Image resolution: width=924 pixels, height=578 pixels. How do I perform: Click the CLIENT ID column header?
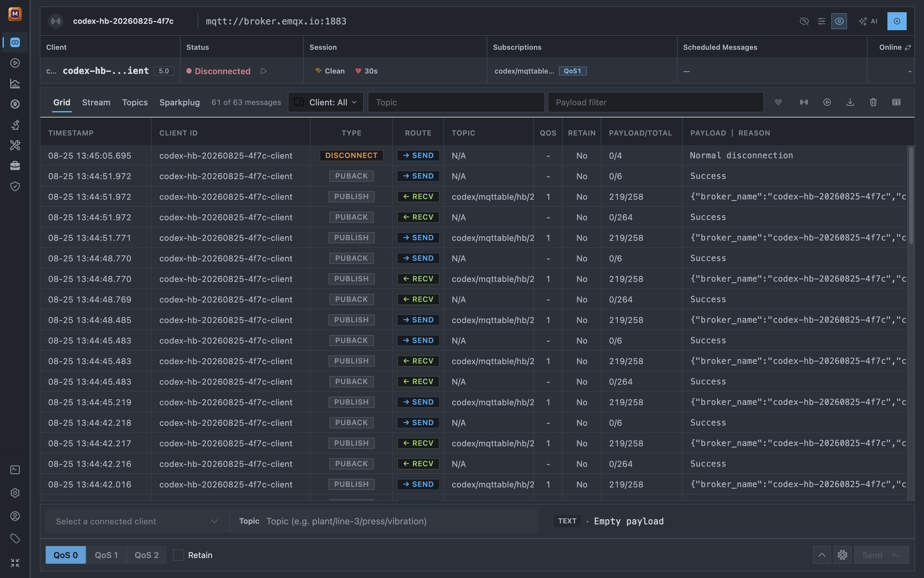[x=178, y=133]
